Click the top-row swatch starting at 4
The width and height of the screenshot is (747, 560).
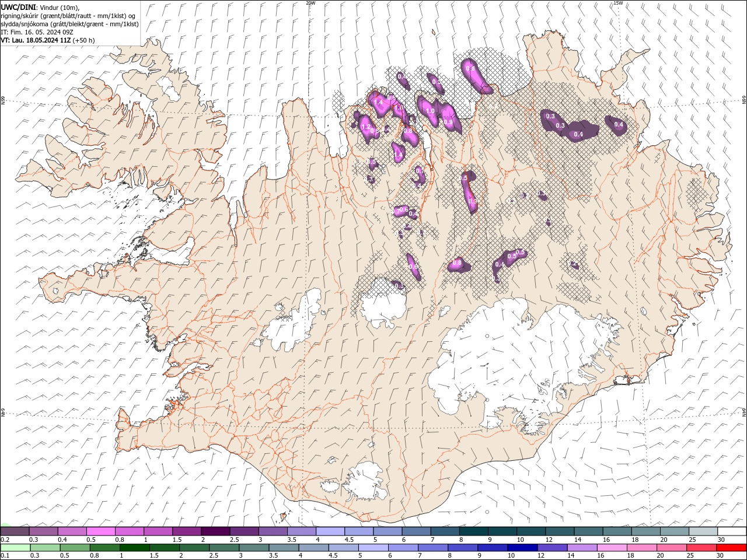pos(330,531)
